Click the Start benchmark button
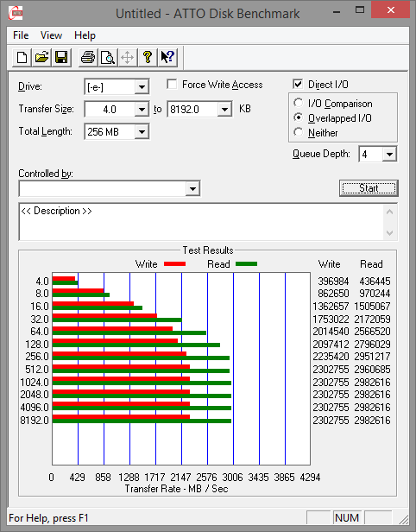Viewport: 416px width, 532px height. point(369,188)
